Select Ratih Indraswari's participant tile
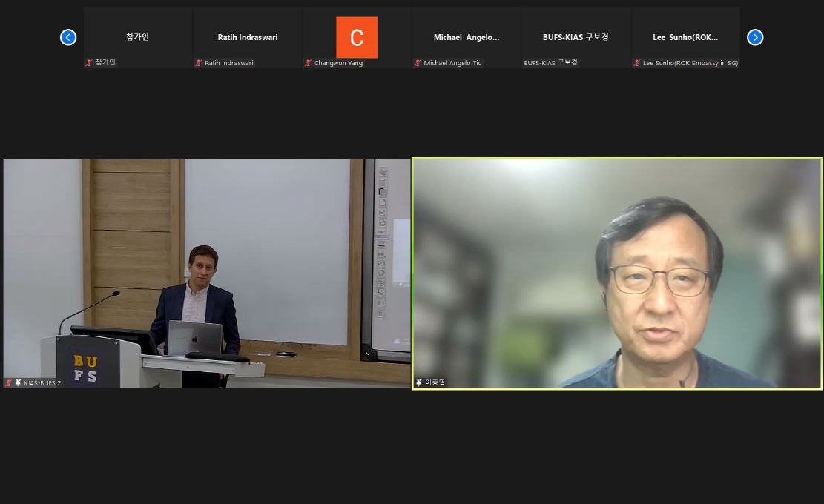The height and width of the screenshot is (504, 824). point(247,37)
